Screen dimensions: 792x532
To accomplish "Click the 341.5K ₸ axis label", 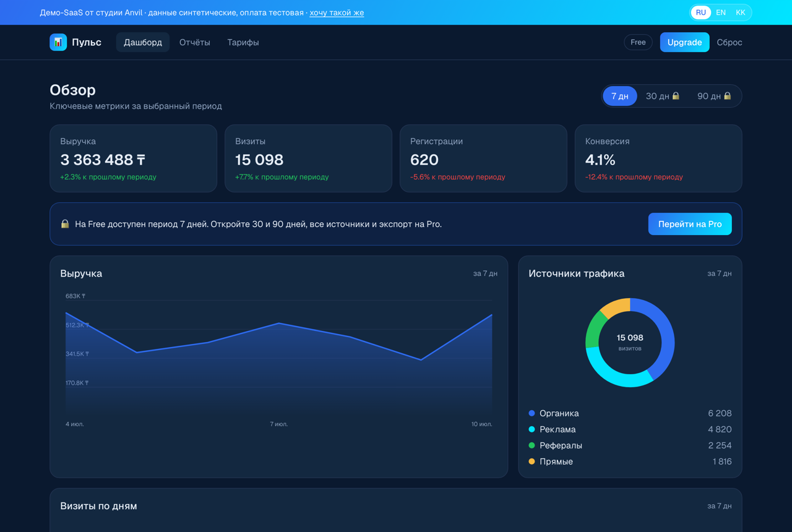I will pyautogui.click(x=77, y=354).
